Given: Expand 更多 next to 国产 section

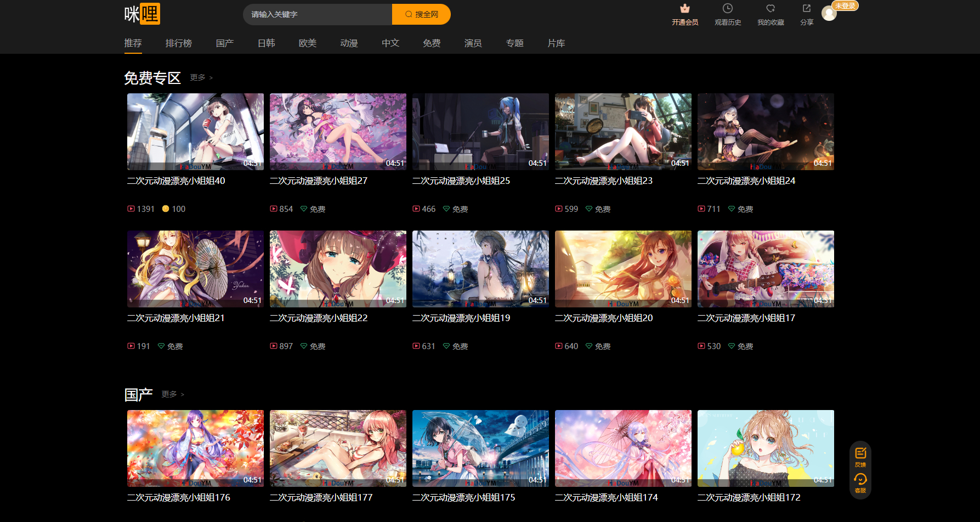Looking at the screenshot, I should coord(172,395).
